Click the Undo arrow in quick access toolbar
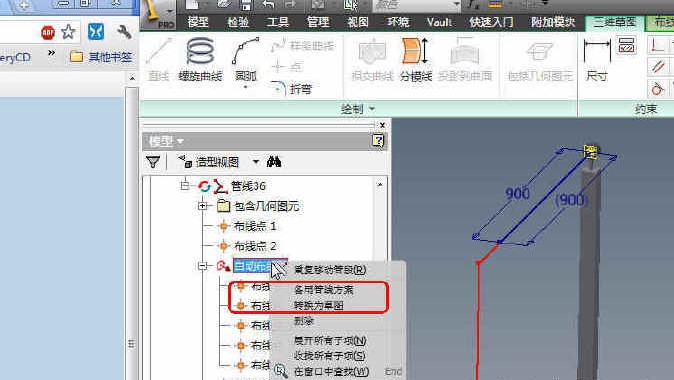Screen dimensions: 674x380 coord(268,5)
